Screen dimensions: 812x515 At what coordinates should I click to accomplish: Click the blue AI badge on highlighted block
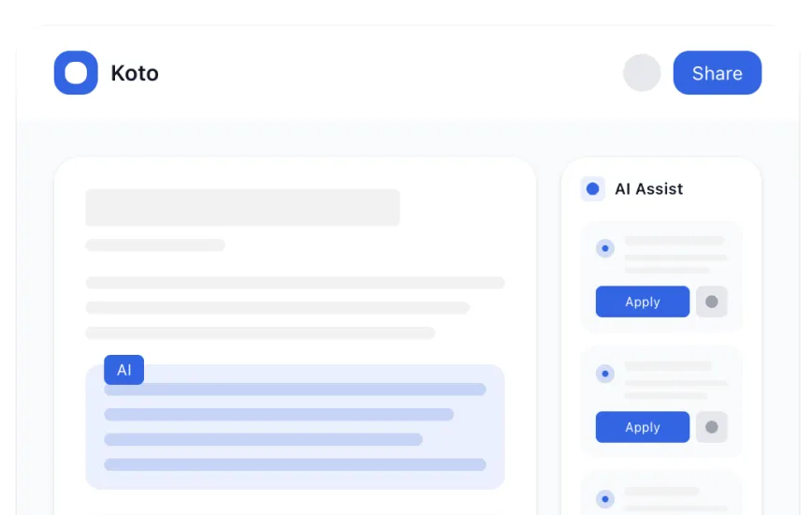point(123,370)
